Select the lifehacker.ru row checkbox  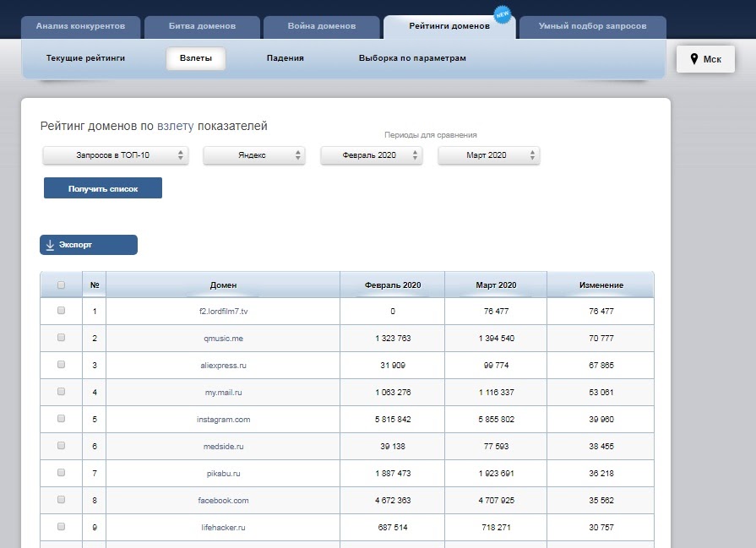click(61, 526)
